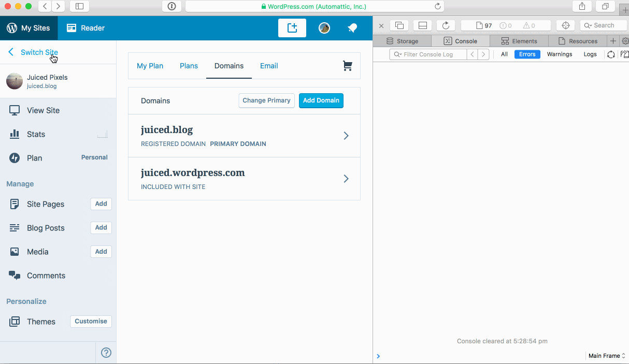Click Switch Site back link

pyautogui.click(x=33, y=52)
